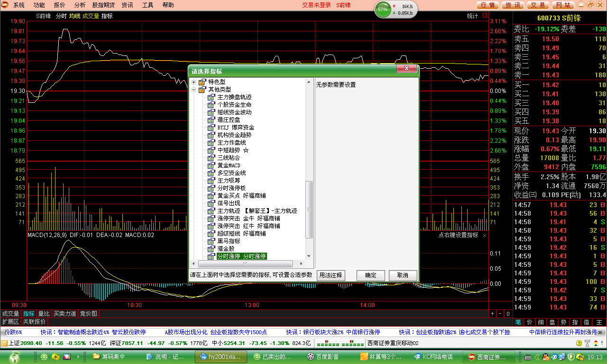Click the icon beside BYZJ 博弈资金

(x=212, y=127)
